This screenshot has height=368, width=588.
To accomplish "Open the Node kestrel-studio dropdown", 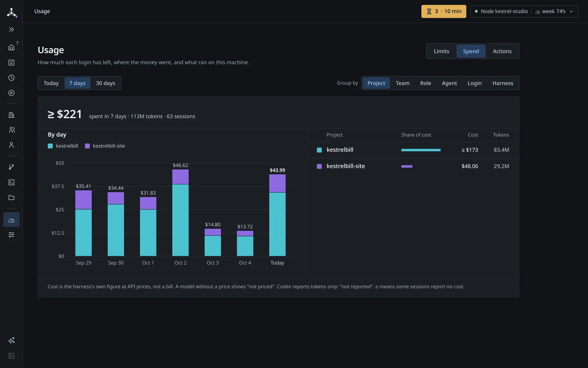I will pyautogui.click(x=524, y=11).
